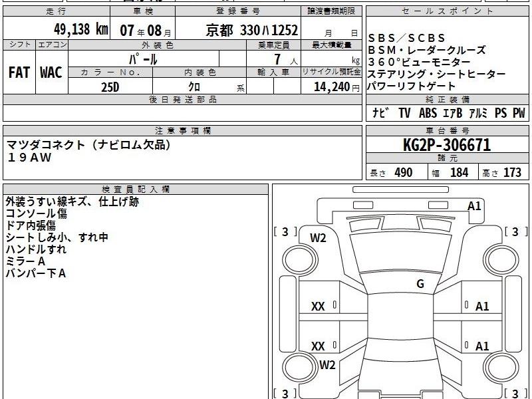Image resolution: width=532 pixels, height=399 pixels.
Task: Select inspector note シートしみ小、すれ中
Action: point(57,237)
